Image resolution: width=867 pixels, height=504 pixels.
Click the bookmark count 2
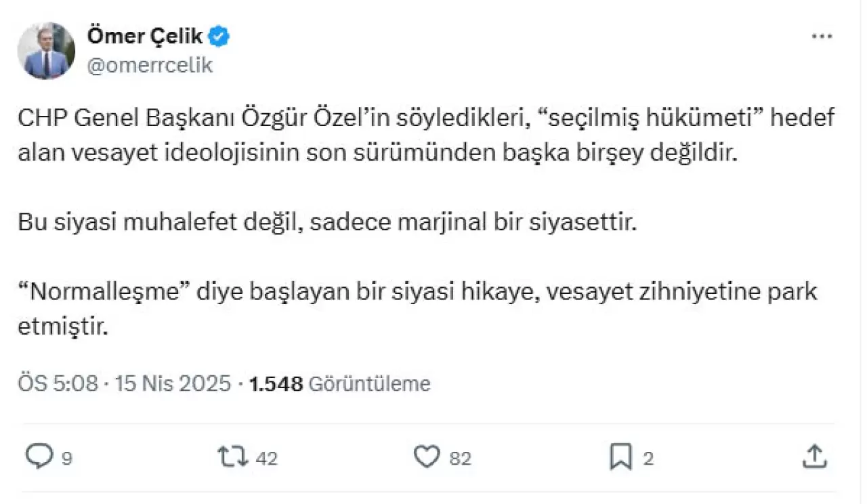[x=648, y=459]
